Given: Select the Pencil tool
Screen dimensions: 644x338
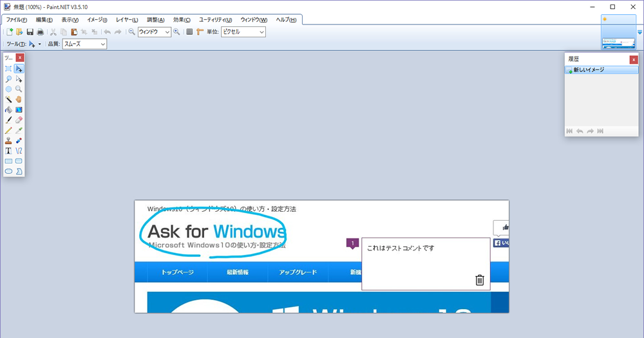Looking at the screenshot, I should 8,130.
